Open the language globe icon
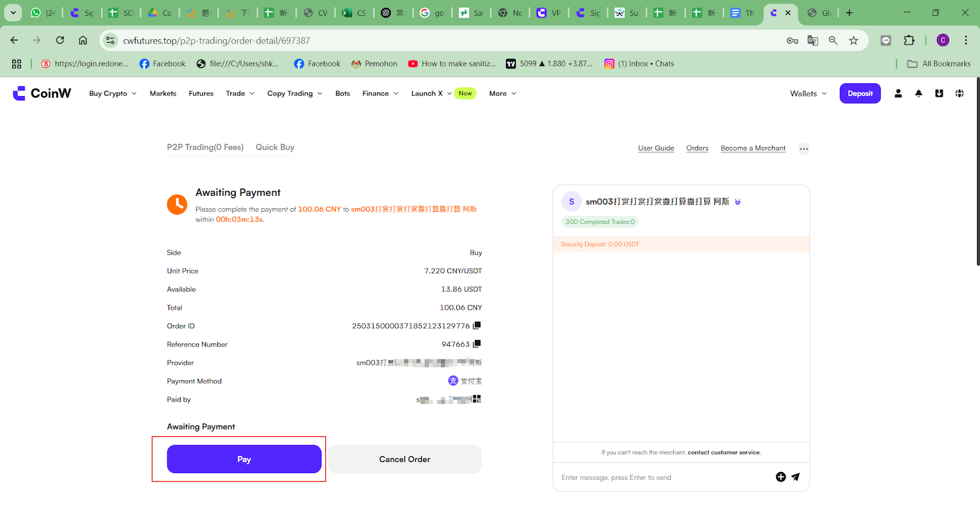The image size is (980, 508). click(x=959, y=94)
